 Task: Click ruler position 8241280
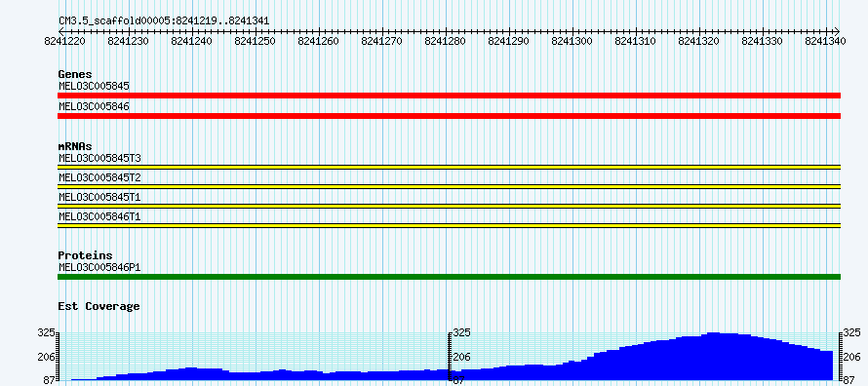446,42
